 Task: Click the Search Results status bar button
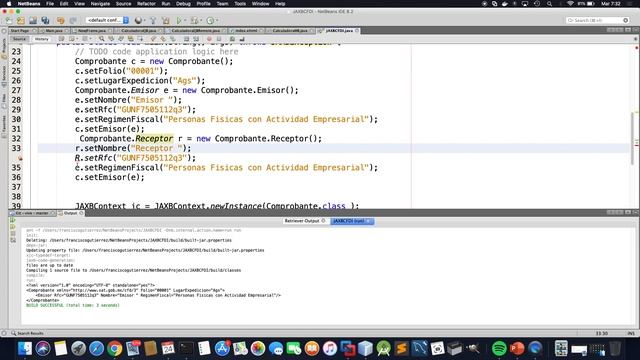click(x=27, y=333)
